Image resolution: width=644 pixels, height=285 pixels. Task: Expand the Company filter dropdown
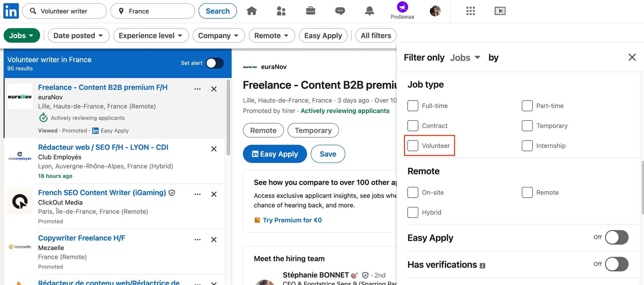[219, 35]
